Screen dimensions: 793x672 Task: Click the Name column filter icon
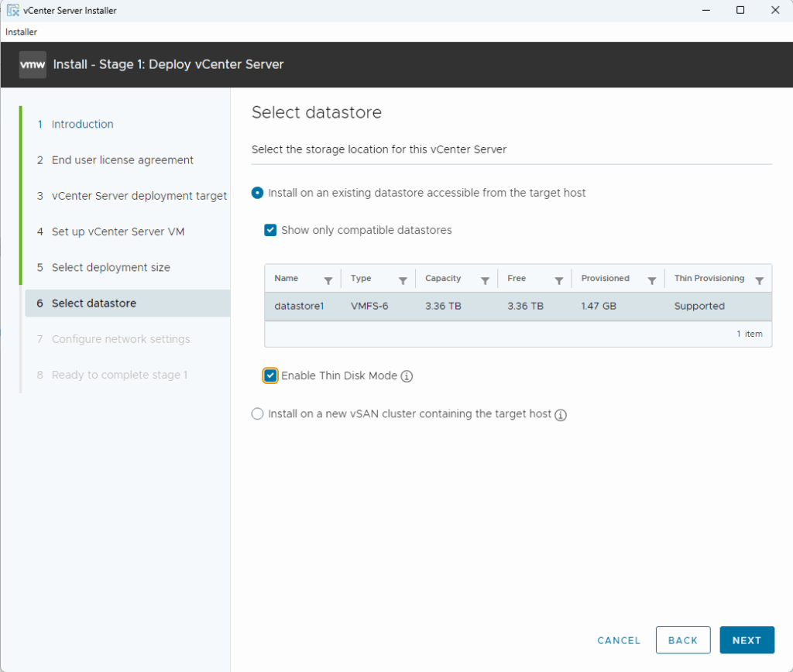pyautogui.click(x=328, y=281)
